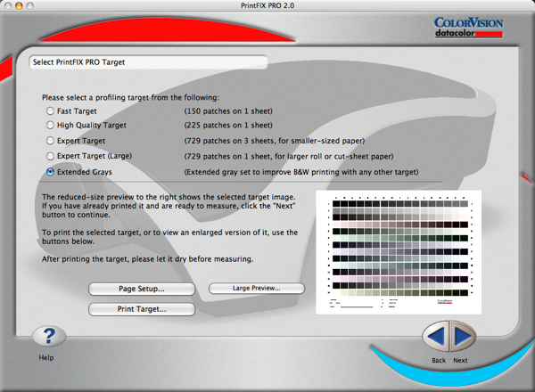Click the '729 patches on 3 sheets' description
Screen dimensions: 535x392
pos(275,141)
